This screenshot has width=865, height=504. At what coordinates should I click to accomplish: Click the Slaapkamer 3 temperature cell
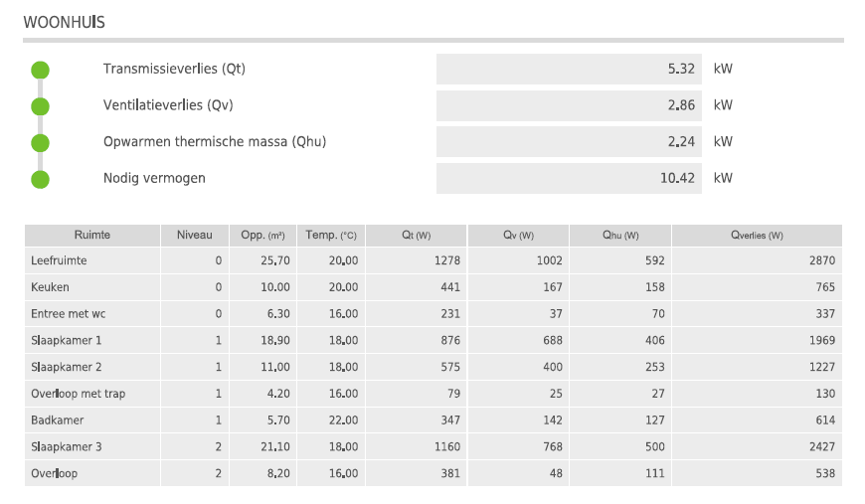(331, 447)
